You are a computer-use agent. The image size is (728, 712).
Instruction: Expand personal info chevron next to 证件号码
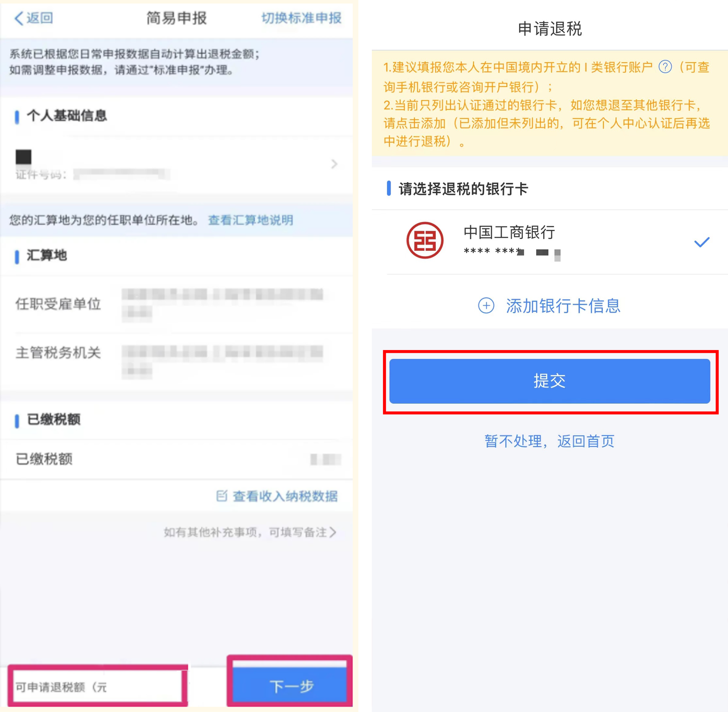click(334, 164)
